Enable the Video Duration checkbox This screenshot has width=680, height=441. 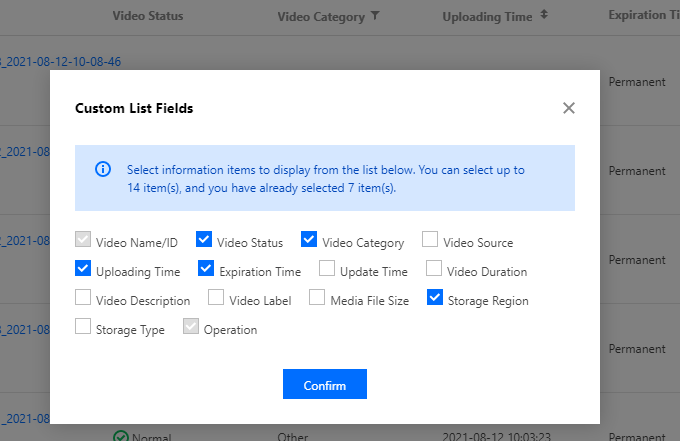tap(434, 268)
